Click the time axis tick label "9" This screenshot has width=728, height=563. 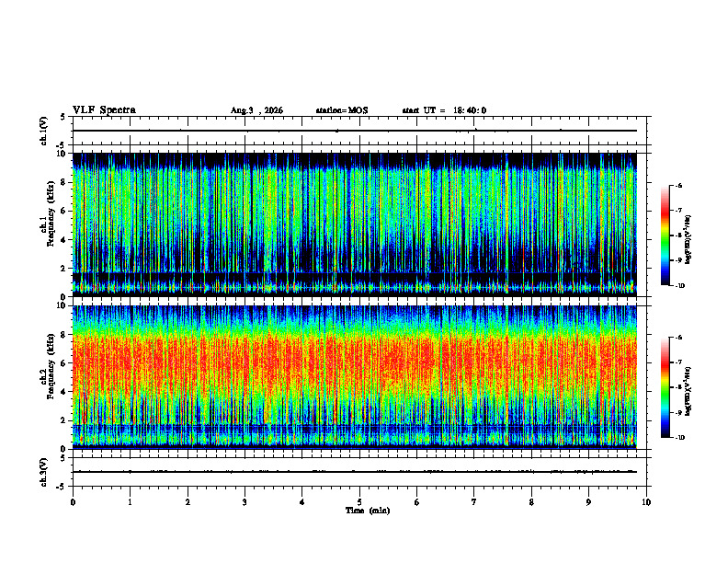[x=588, y=502]
